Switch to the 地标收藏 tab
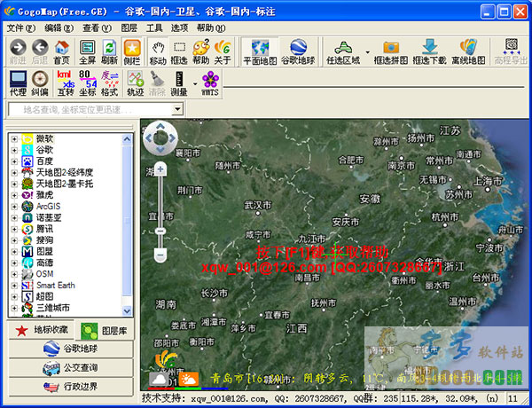The width and height of the screenshot is (532, 408). click(41, 330)
